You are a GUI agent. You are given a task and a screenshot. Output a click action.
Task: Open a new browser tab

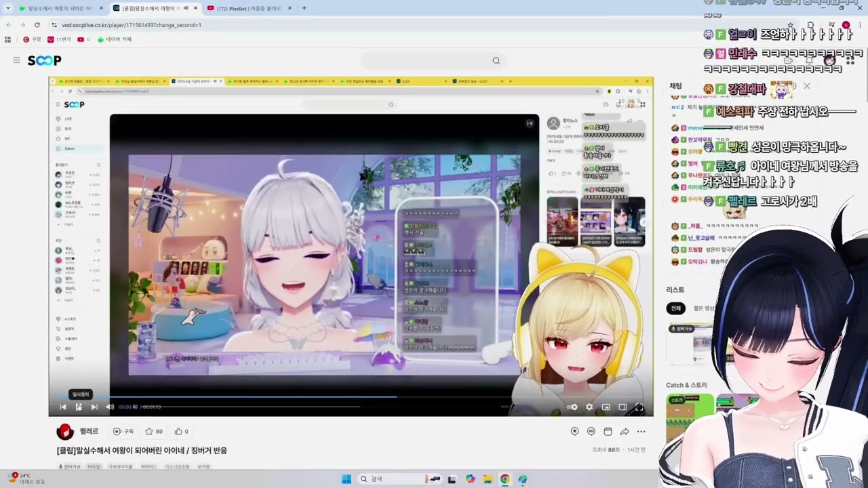coord(304,8)
